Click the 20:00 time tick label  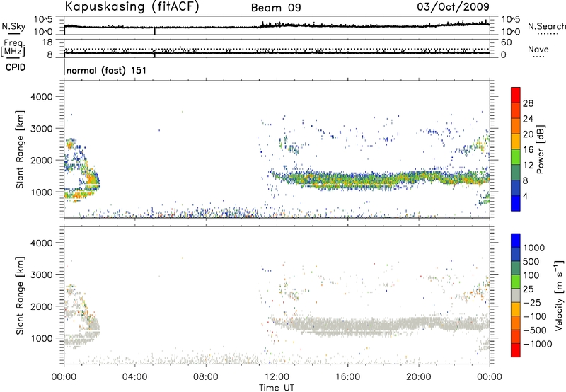click(x=419, y=377)
